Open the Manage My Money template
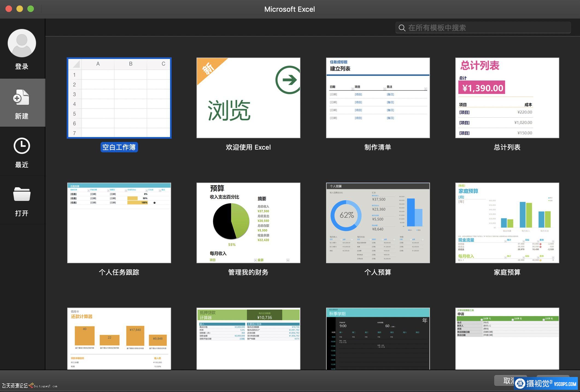580x392 pixels. pyautogui.click(x=248, y=223)
